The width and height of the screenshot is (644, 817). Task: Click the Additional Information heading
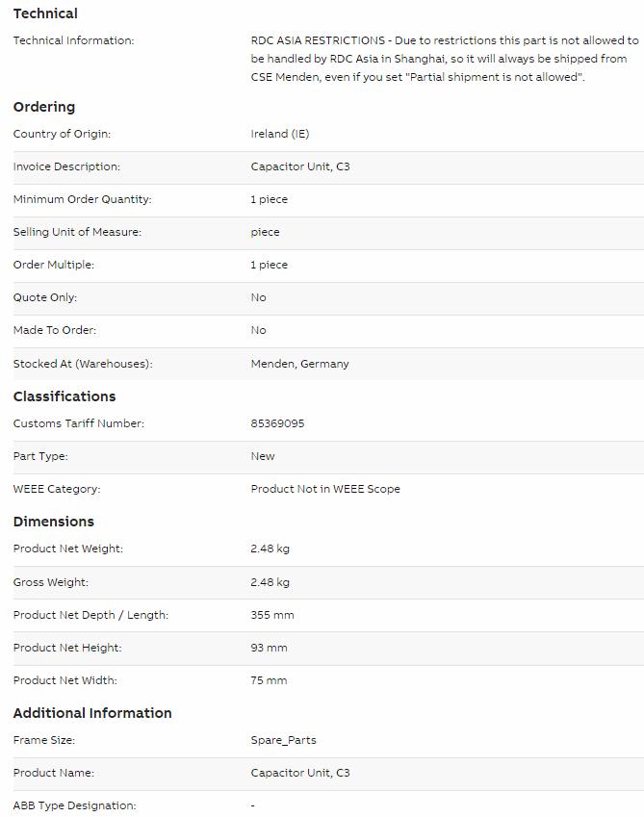[92, 713]
